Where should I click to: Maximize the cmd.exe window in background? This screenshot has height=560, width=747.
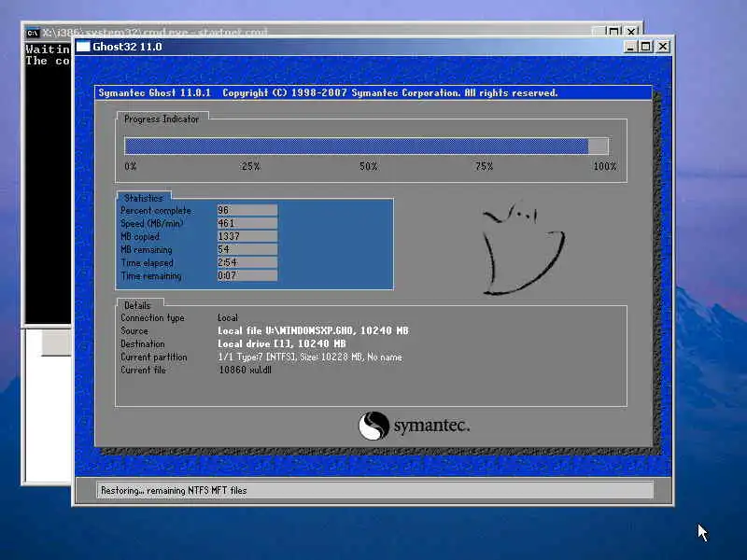614,32
